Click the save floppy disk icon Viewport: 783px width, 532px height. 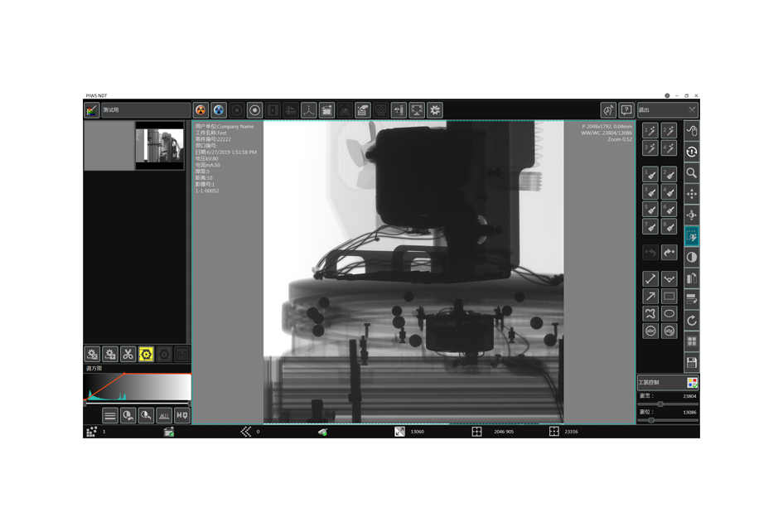tap(692, 363)
